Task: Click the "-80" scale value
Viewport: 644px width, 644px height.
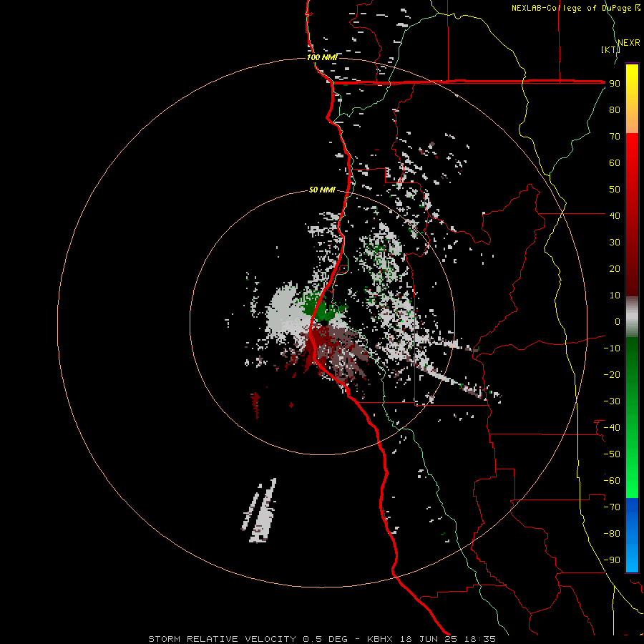Action: tap(612, 534)
